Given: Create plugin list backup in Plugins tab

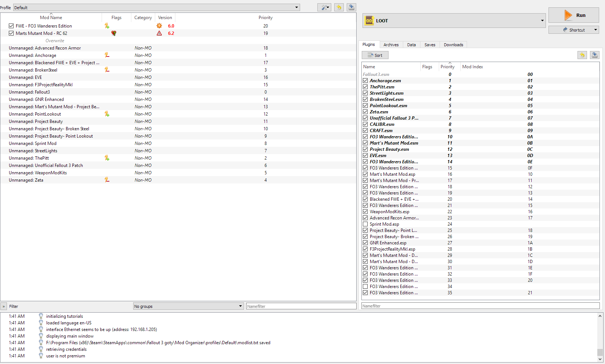Looking at the screenshot, I should (x=595, y=55).
